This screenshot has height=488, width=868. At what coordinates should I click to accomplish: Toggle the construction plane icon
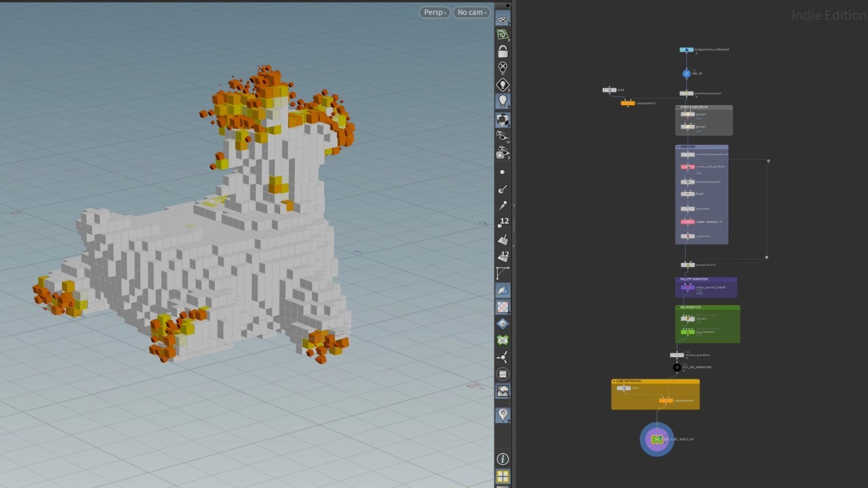click(502, 35)
